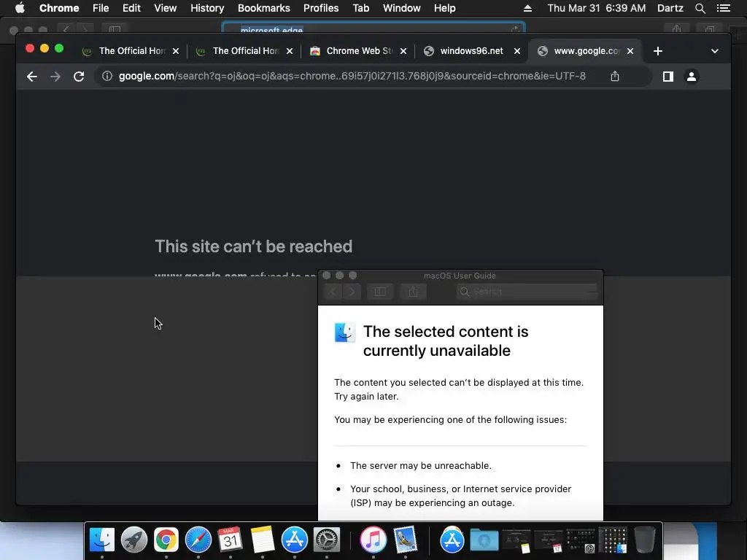Click "The server may be unreachable." bullet text
Image resolution: width=747 pixels, height=560 pixels.
point(421,465)
